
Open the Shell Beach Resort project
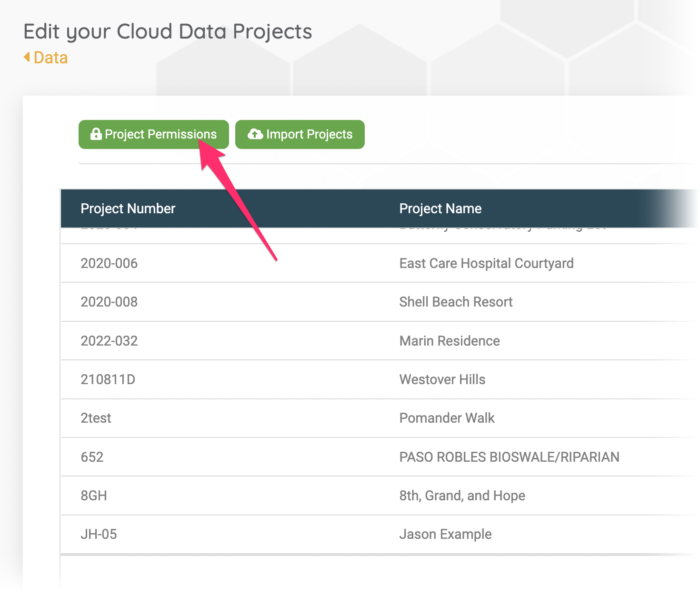[x=456, y=302]
